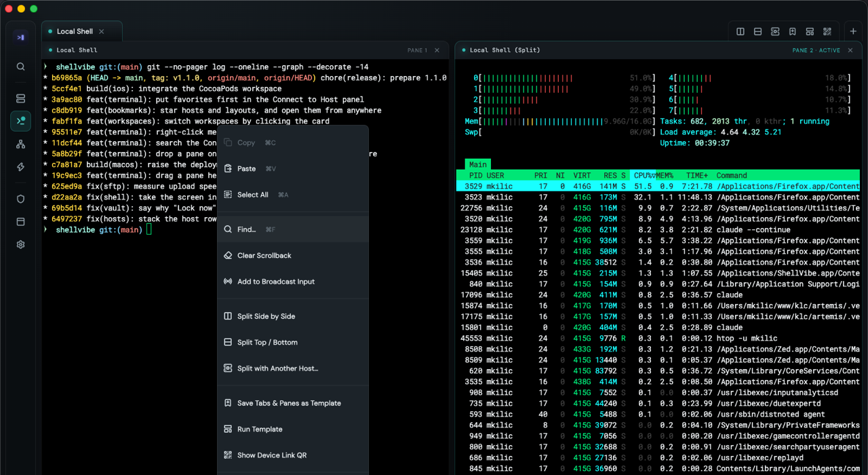Select the htop row for PID 908 inputanalyticsd
Viewport: 868px width, 475px height.
(x=658, y=392)
